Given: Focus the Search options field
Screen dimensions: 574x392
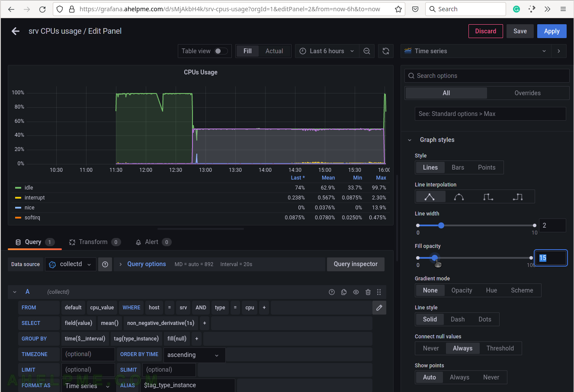Looking at the screenshot, I should pos(487,76).
